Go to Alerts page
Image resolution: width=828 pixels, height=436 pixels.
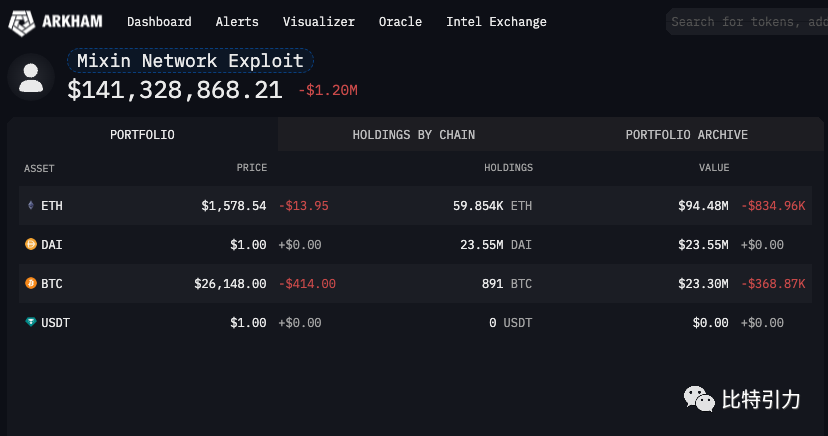(237, 21)
